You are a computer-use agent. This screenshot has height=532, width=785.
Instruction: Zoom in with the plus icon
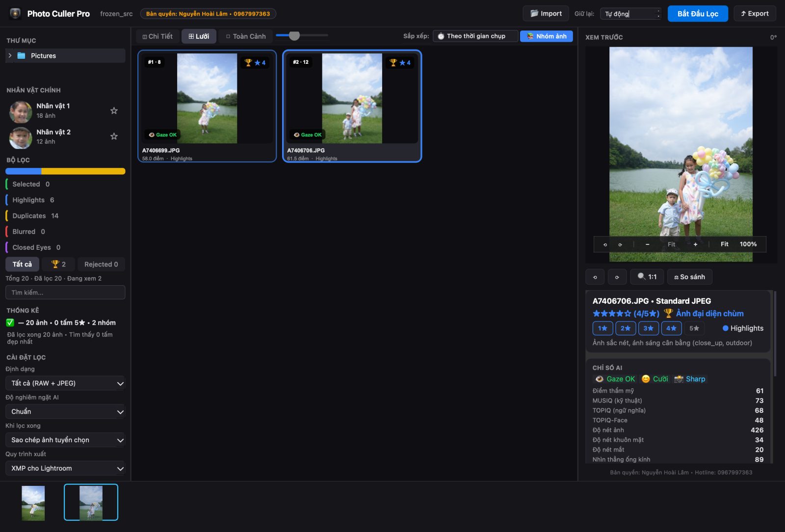pos(695,244)
